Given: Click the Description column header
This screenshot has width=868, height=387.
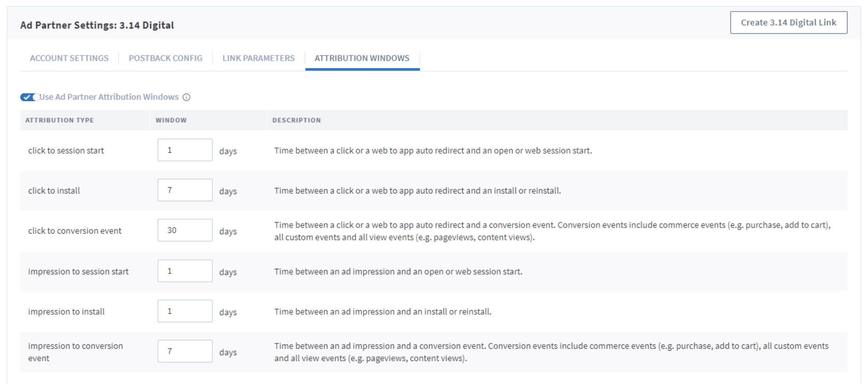Looking at the screenshot, I should [x=296, y=120].
